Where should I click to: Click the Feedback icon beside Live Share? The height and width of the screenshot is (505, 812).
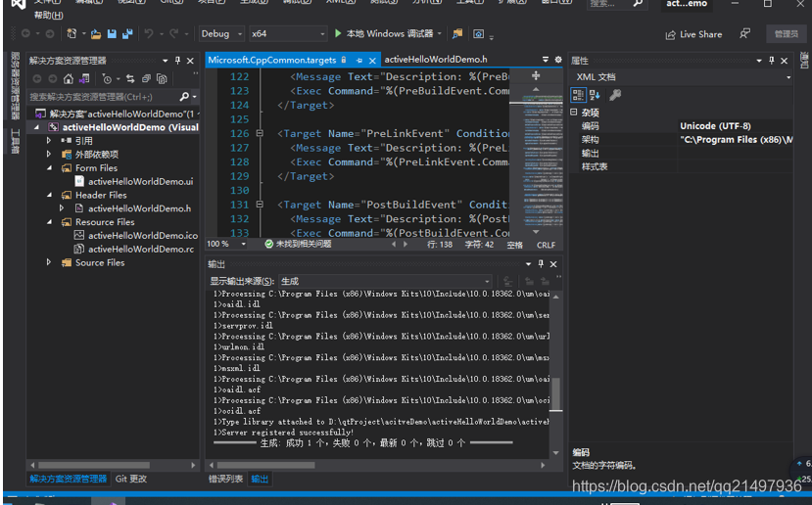(x=745, y=34)
